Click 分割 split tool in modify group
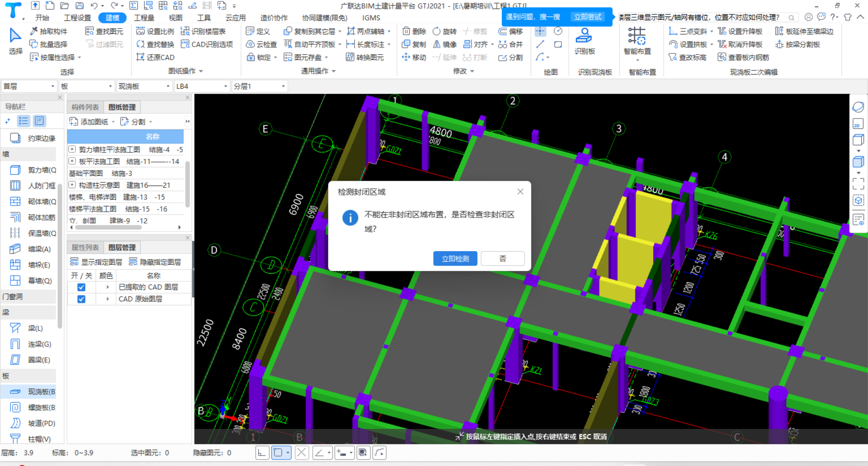This screenshot has height=466, width=868. tap(510, 57)
